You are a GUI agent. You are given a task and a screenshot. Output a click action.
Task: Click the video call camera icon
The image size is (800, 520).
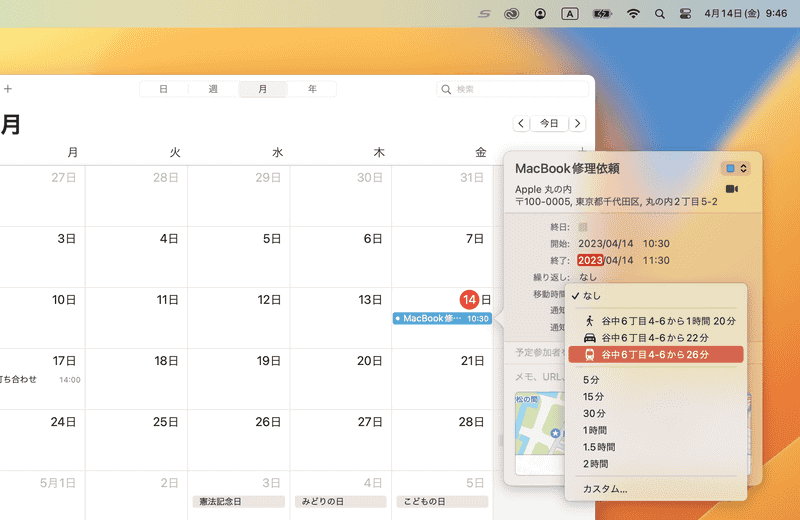pos(732,189)
